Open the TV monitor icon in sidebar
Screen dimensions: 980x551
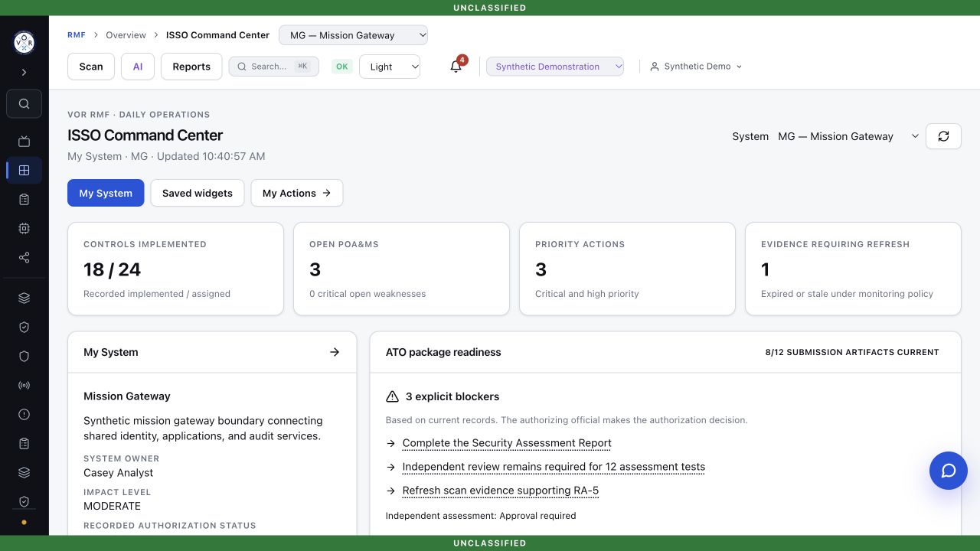coord(24,141)
